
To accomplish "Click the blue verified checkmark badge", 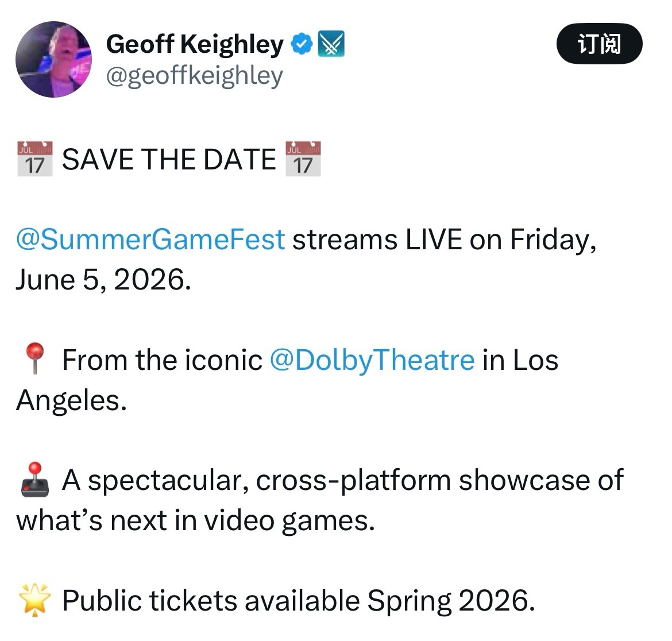I will (x=301, y=44).
